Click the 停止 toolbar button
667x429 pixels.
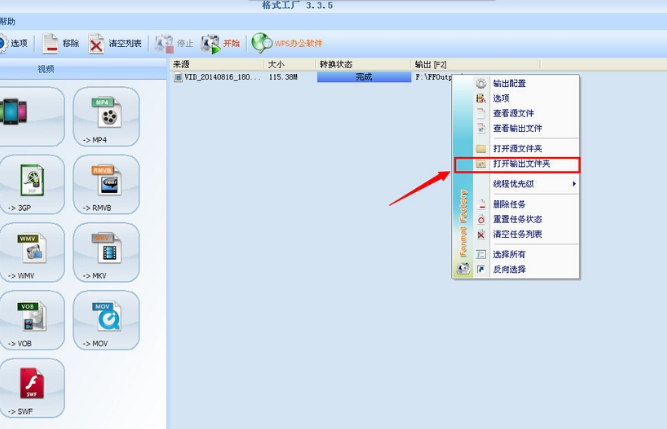point(174,43)
